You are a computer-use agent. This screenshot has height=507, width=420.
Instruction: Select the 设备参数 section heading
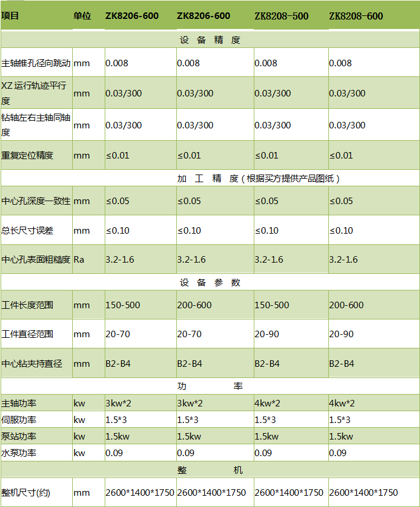click(x=210, y=283)
